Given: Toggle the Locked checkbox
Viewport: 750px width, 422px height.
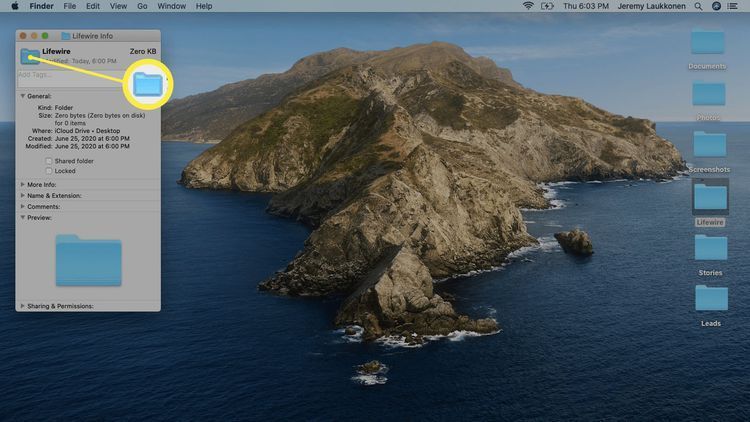Looking at the screenshot, I should (x=49, y=171).
